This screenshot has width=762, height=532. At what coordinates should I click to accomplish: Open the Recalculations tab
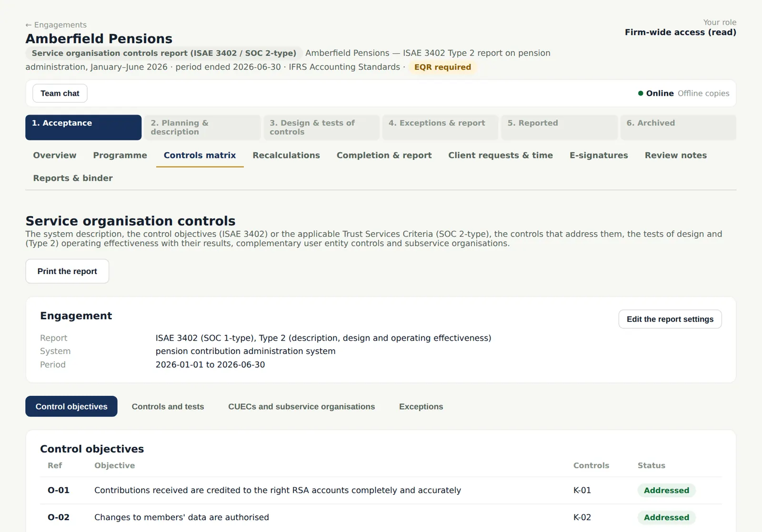(x=286, y=155)
